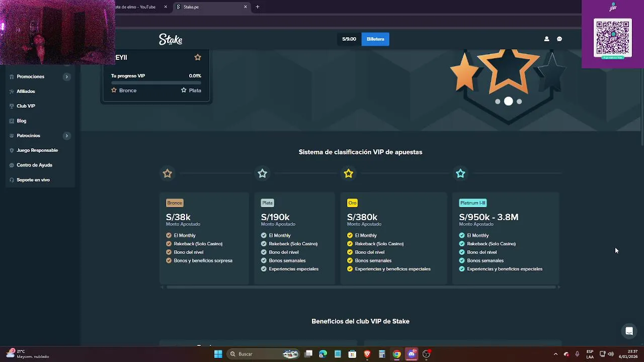The width and height of the screenshot is (644, 362).
Task: Open Soporte en vivo link
Action: pos(33,180)
